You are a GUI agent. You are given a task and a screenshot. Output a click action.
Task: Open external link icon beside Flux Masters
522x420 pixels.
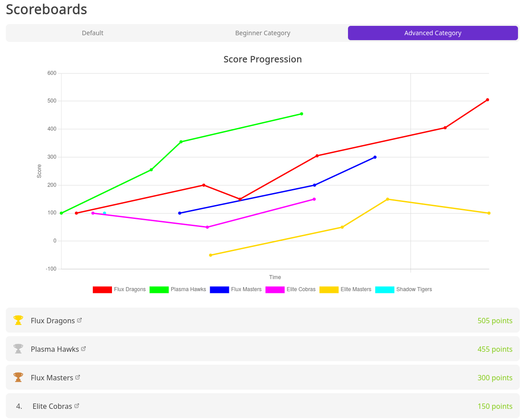[78, 377]
